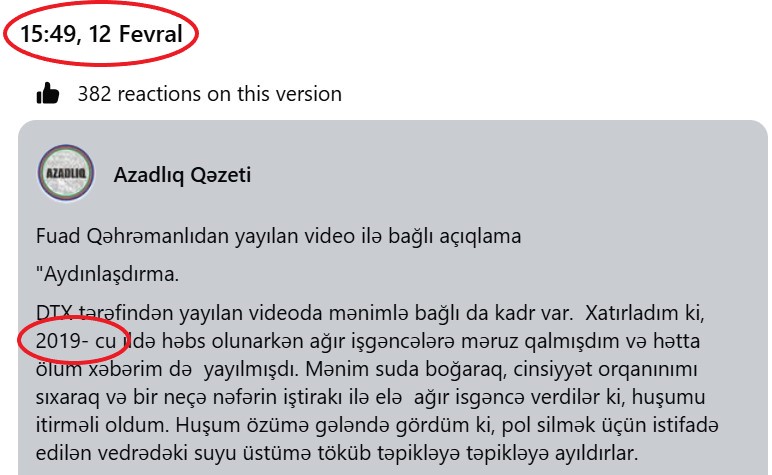Click the 15:49, 12 Fevral timestamp
Image resolution: width=772 pixels, height=475 pixels.
(101, 34)
